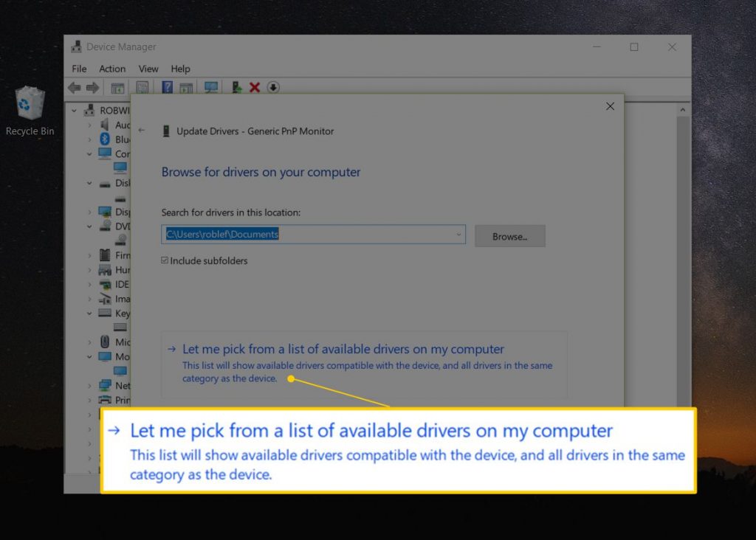
Task: Go back in the Update Drivers dialog
Action: tap(141, 131)
